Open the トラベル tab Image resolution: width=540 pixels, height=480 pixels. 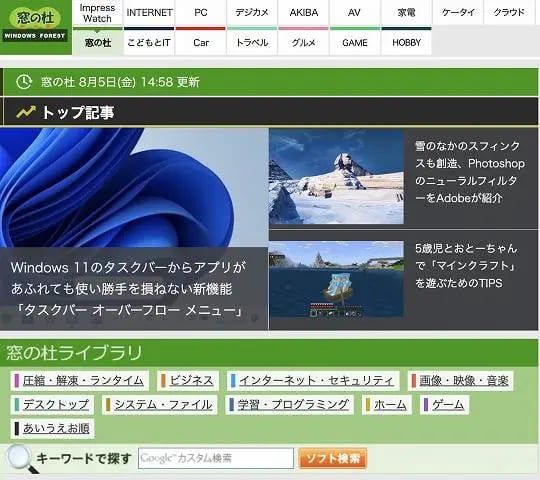(x=252, y=43)
